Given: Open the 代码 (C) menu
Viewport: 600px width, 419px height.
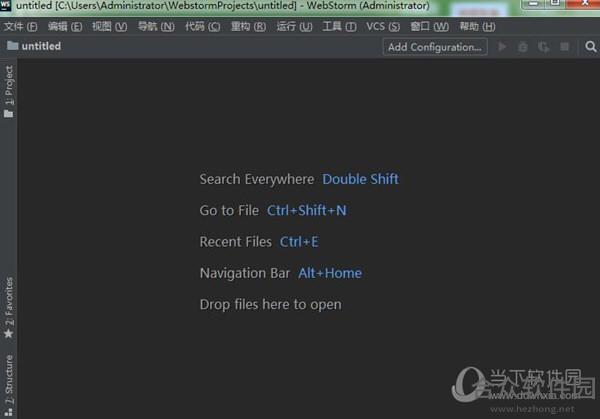Looking at the screenshot, I should pos(202,26).
